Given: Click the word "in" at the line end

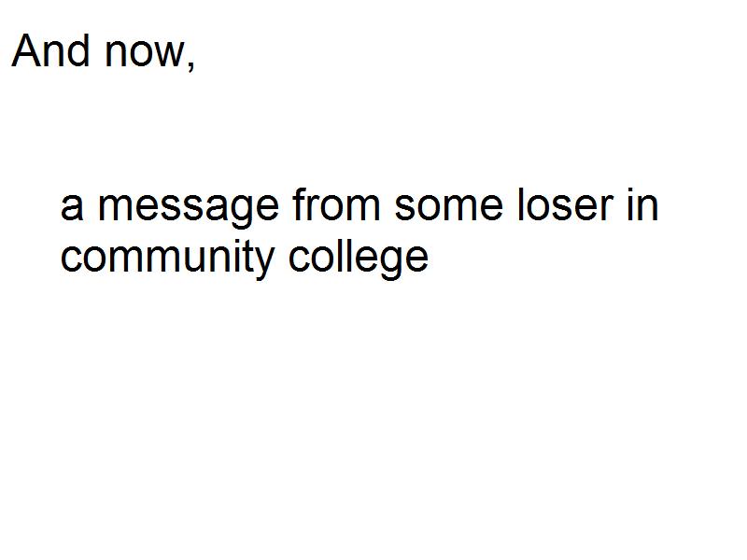Looking at the screenshot, I should (x=643, y=205).
